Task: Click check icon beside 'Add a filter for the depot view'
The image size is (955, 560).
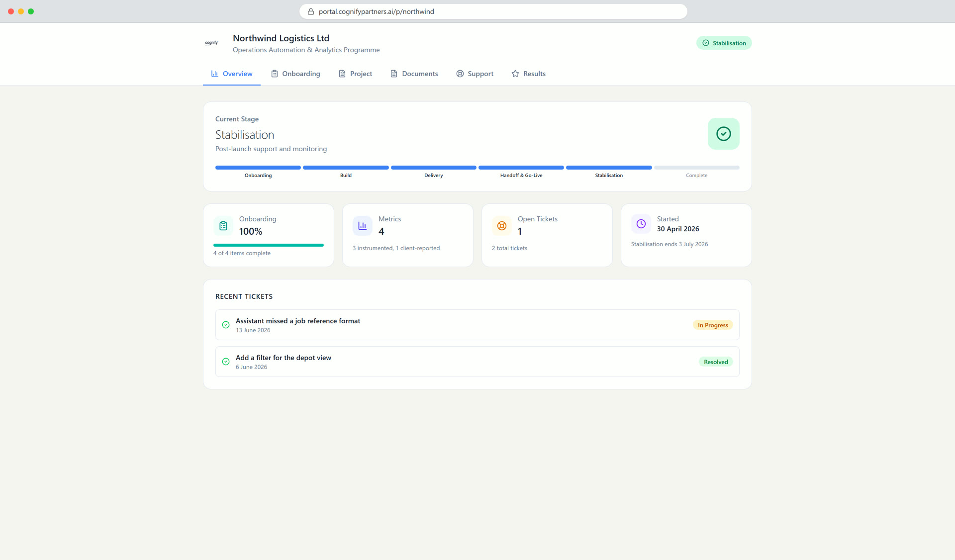Action: pos(226,362)
